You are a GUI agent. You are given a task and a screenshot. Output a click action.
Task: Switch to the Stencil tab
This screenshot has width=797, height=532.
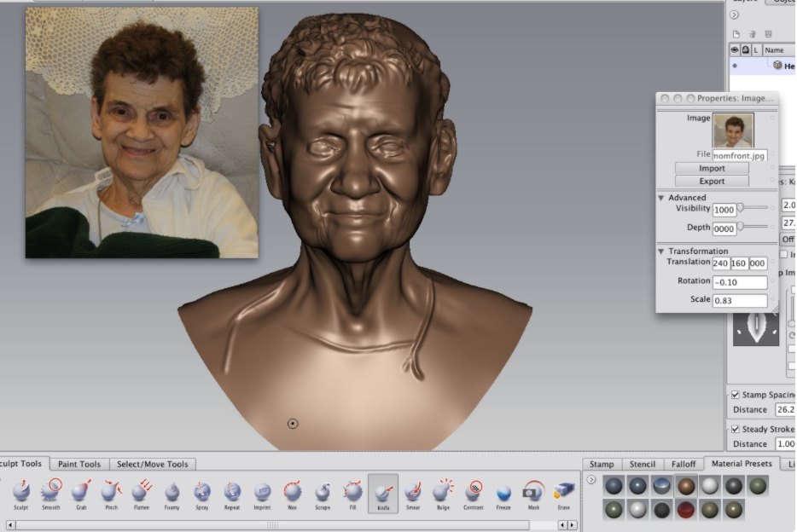click(643, 464)
